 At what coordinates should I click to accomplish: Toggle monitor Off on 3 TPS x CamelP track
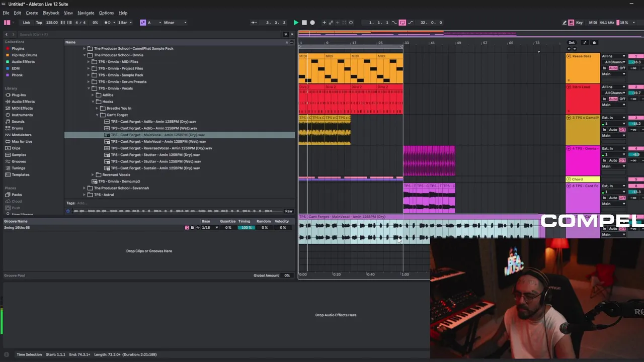[622, 130]
